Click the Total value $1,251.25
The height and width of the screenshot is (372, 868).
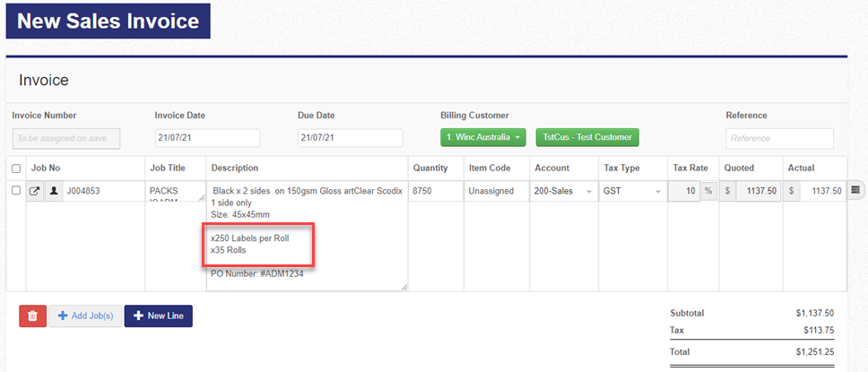pyautogui.click(x=814, y=351)
